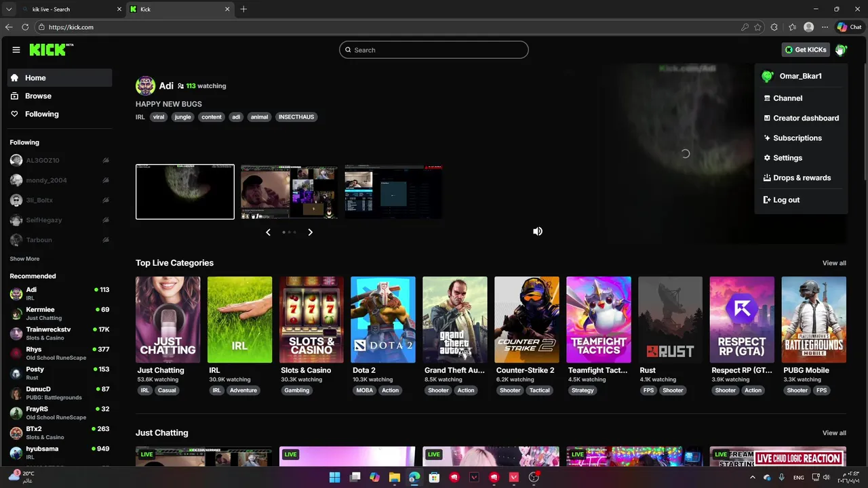Open DanucD channel in Recommended
This screenshot has width=868, height=488.
point(60,393)
